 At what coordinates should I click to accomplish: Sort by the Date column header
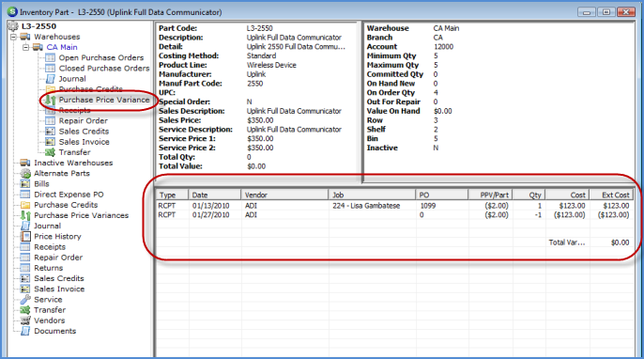[214, 195]
